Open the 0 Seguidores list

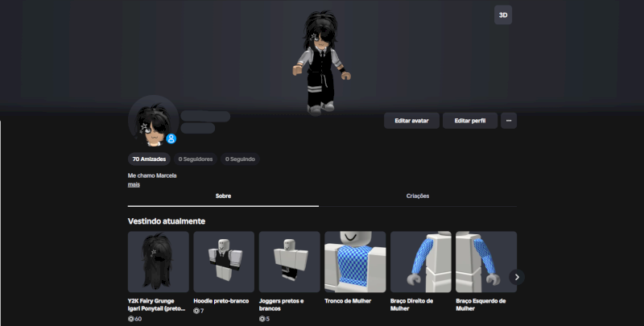coord(196,159)
